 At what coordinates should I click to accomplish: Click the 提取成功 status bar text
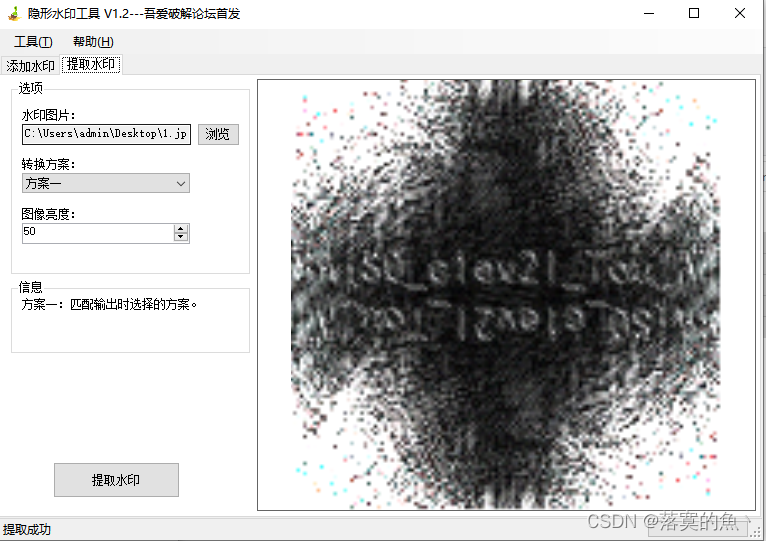tap(27, 530)
